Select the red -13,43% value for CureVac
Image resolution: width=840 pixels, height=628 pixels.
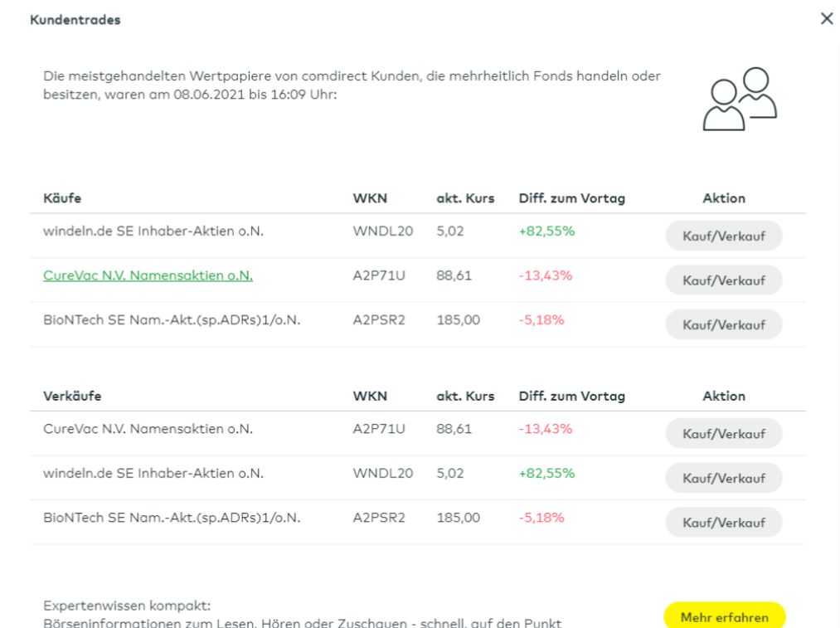tap(543, 275)
